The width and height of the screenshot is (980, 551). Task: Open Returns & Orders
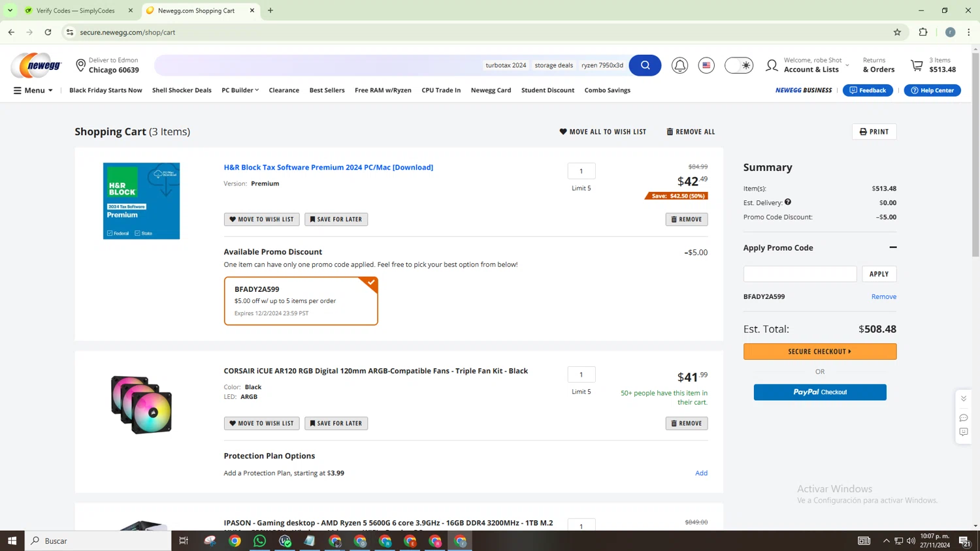879,65
